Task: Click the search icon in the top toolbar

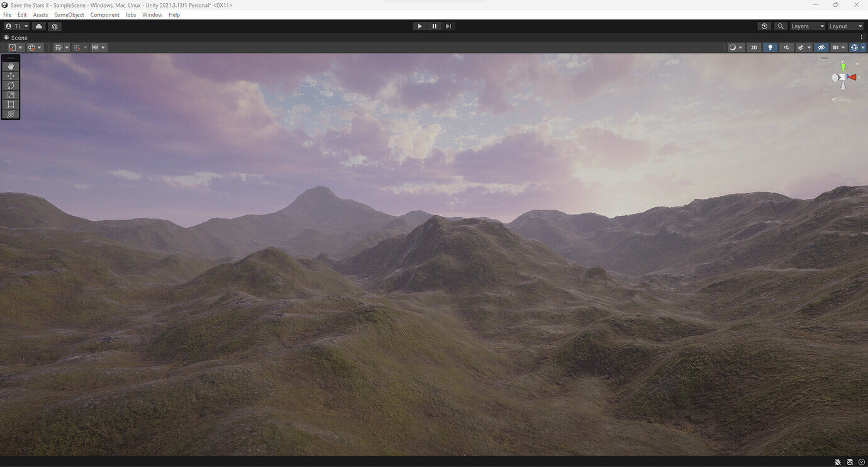Action: pyautogui.click(x=780, y=26)
